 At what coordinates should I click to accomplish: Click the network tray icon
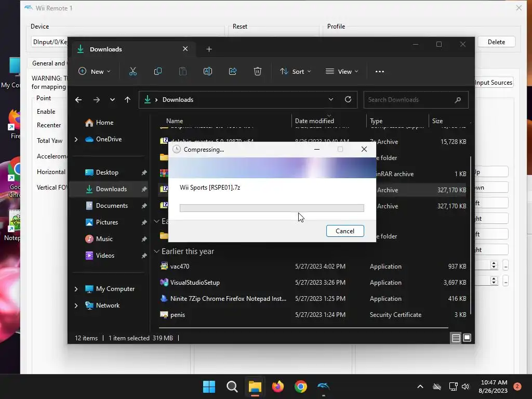453,387
